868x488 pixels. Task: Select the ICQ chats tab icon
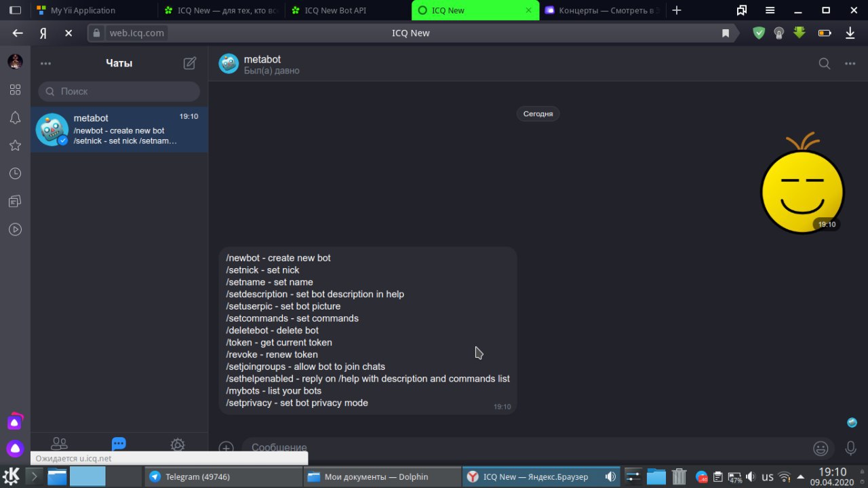(x=119, y=444)
